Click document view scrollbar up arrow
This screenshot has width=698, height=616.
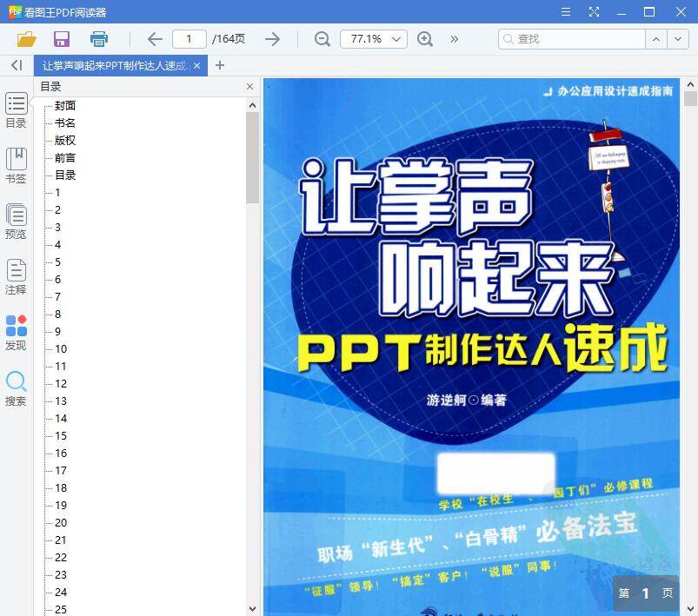point(690,83)
